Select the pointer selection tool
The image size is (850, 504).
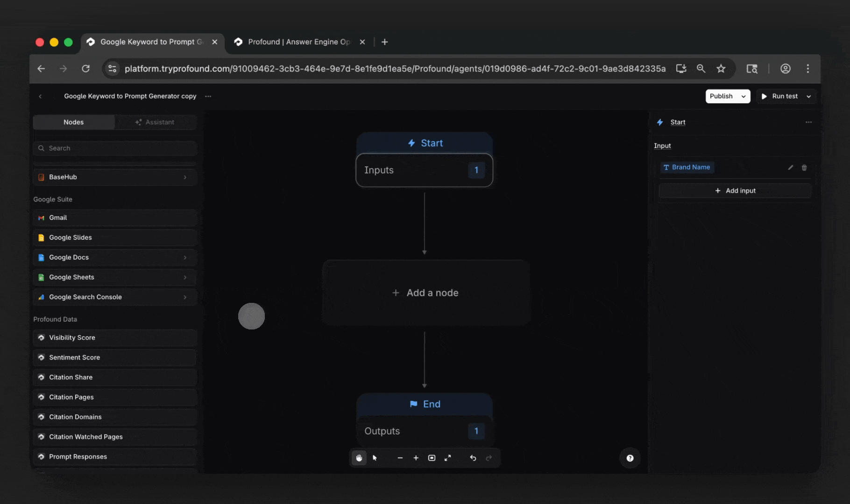click(x=375, y=458)
